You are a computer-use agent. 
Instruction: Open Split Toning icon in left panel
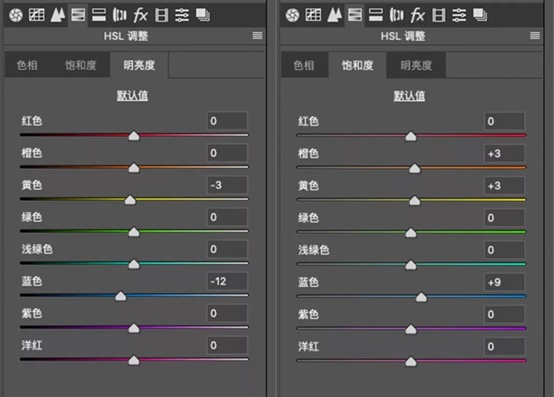coord(99,15)
